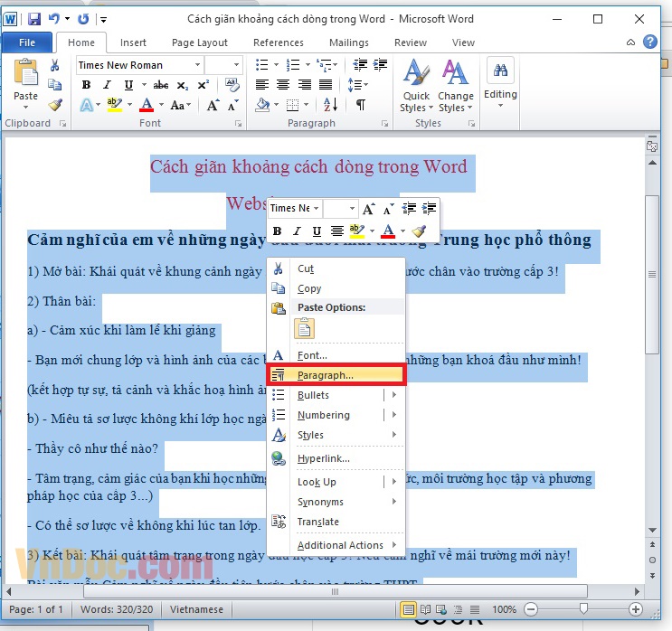Click the Save icon in Quick Access toolbar

pyautogui.click(x=33, y=19)
